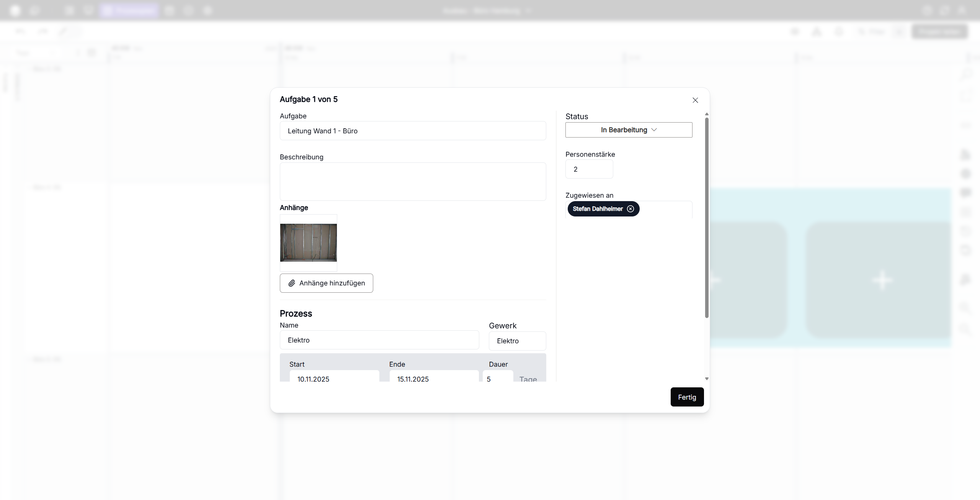980x500 pixels.
Task: Focus the empty Beschreibung text area
Action: [x=413, y=181]
